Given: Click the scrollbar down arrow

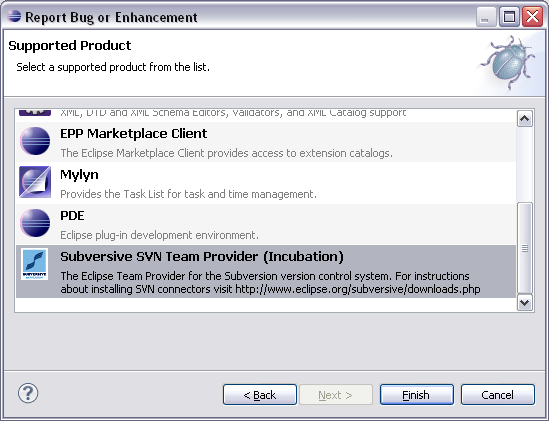Looking at the screenshot, I should click(524, 302).
